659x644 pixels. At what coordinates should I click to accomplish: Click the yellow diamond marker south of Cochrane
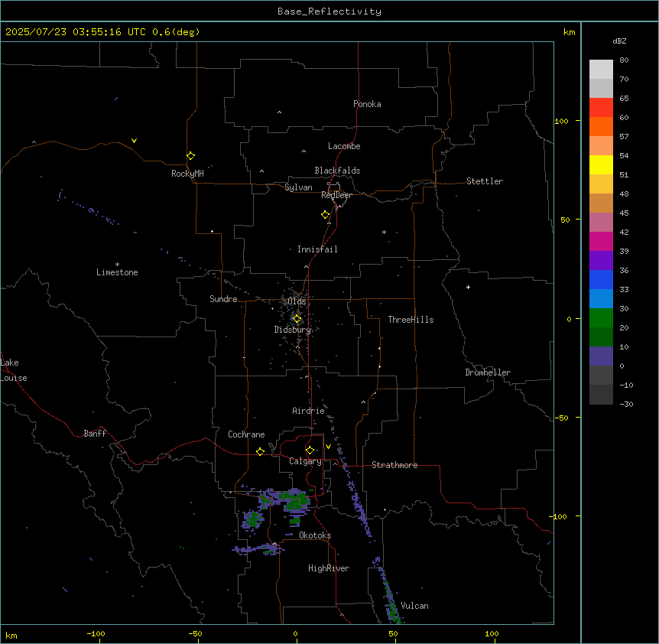tap(260, 451)
